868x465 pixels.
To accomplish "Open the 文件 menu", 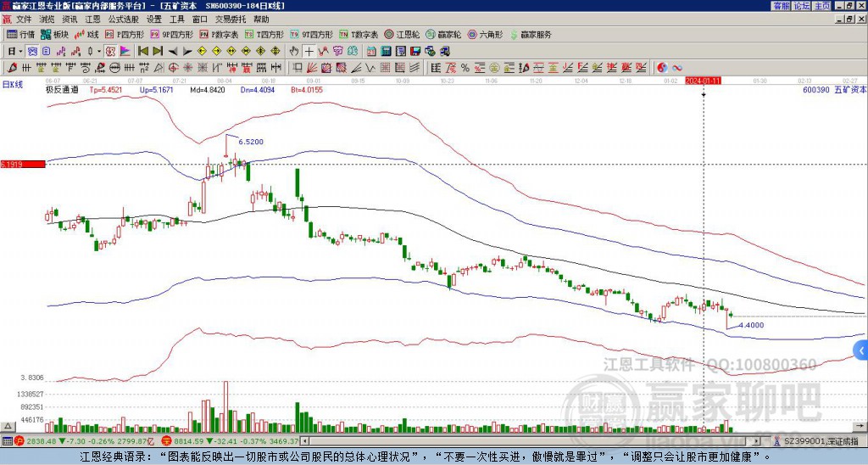I will click(x=24, y=20).
